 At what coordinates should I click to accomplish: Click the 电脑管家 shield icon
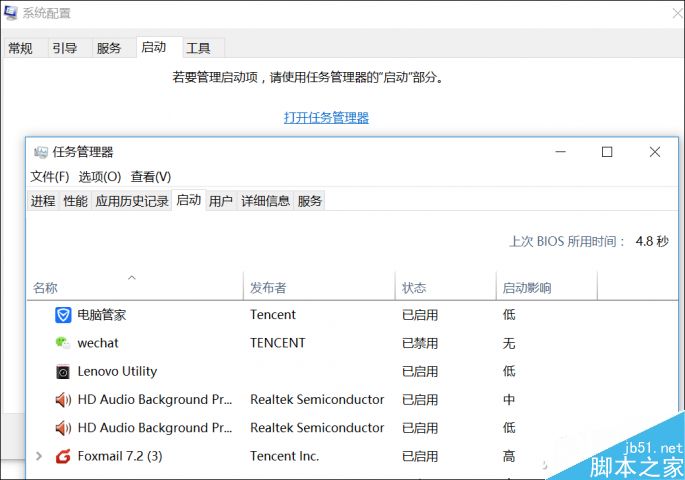[x=63, y=314]
